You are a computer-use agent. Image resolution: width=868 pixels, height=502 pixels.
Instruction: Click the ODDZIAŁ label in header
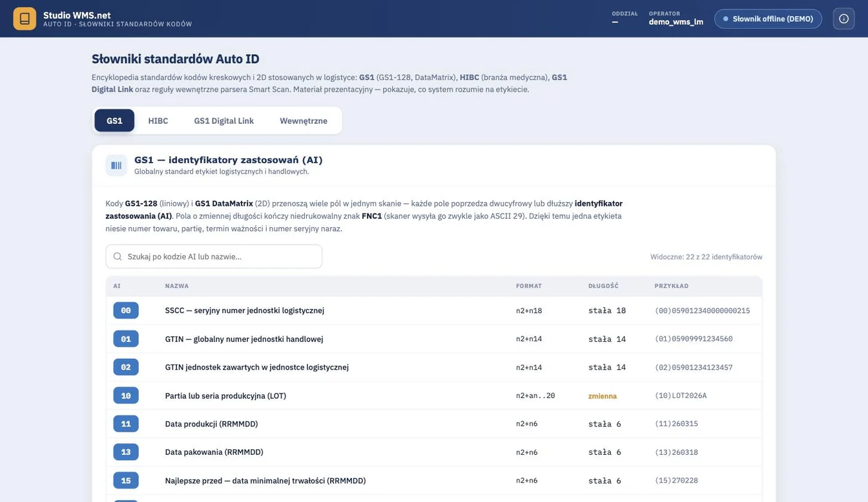(x=625, y=14)
